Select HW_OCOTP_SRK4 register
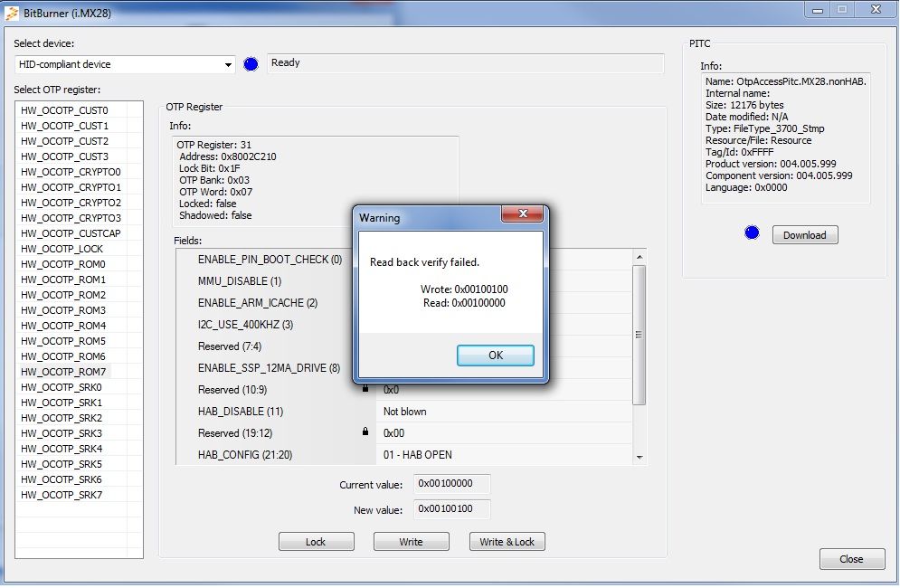Viewport: 900px width, 588px height. 62,449
